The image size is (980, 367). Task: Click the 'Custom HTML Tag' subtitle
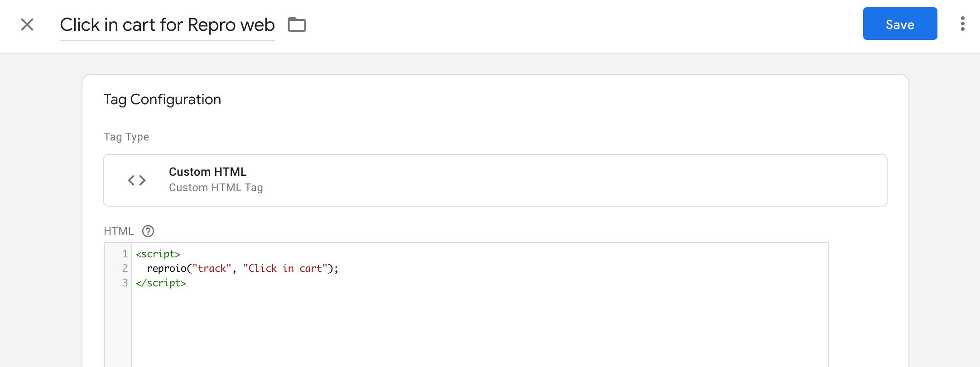pos(216,188)
